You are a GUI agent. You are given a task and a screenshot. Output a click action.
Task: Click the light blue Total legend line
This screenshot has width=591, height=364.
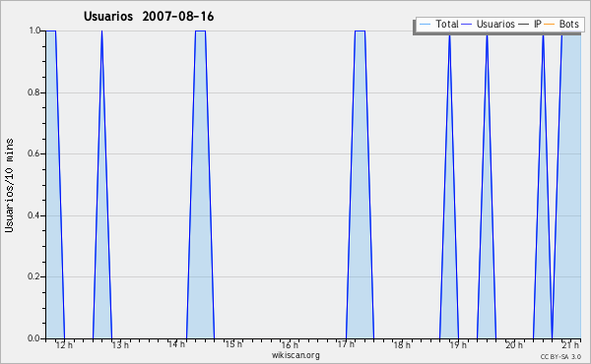(425, 25)
